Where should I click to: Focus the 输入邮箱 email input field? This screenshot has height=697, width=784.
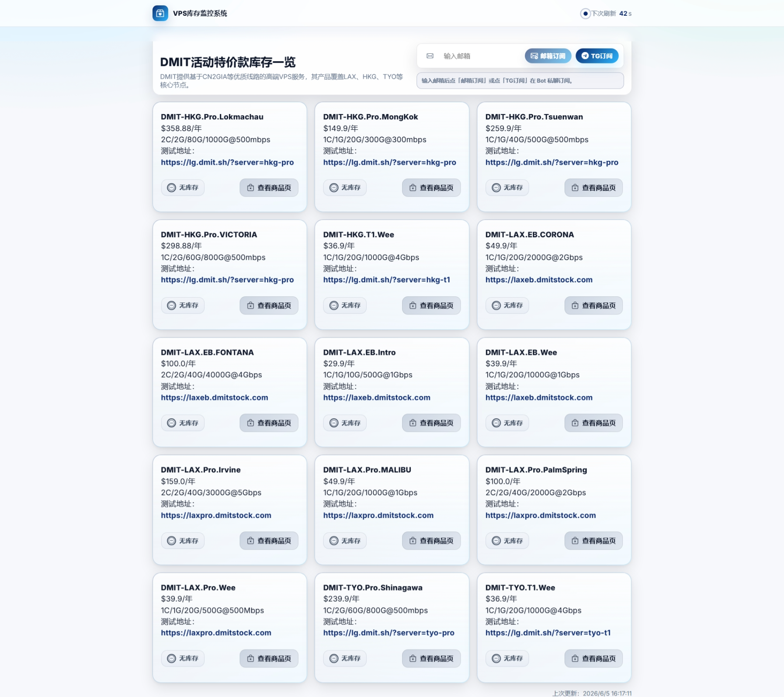point(481,56)
